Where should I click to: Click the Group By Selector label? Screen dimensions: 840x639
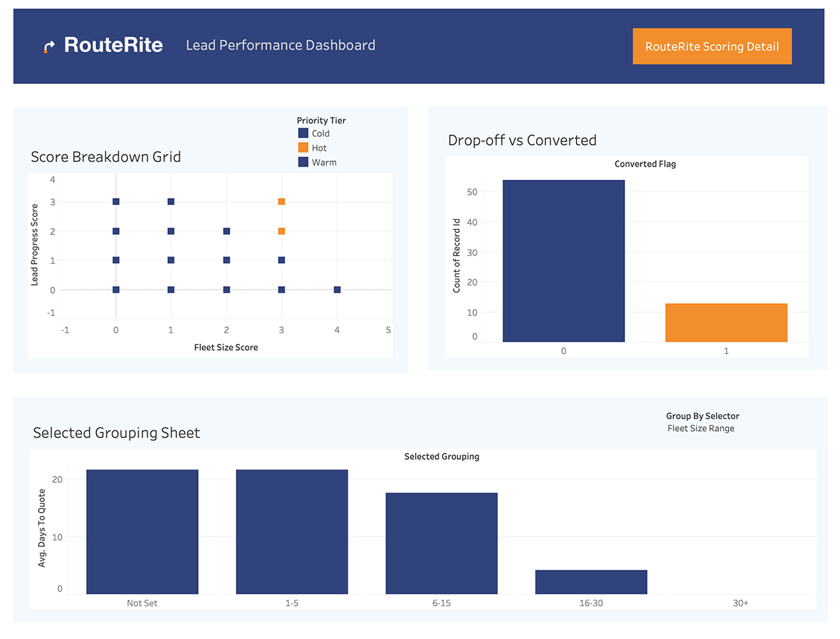pyautogui.click(x=703, y=416)
